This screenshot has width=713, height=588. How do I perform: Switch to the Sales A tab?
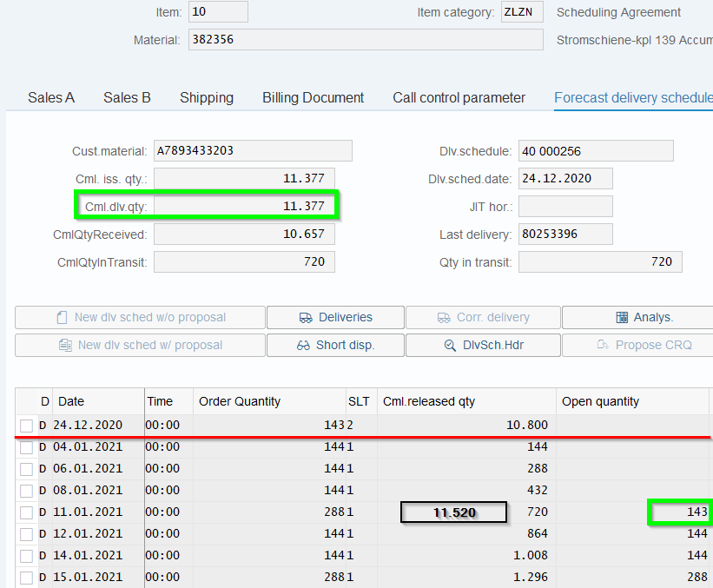pos(51,98)
